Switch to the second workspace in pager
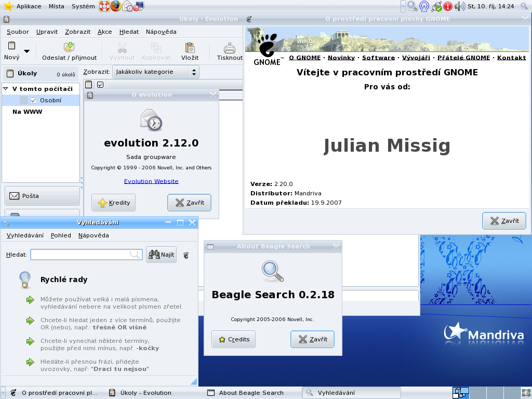532x399 pixels. click(x=478, y=393)
